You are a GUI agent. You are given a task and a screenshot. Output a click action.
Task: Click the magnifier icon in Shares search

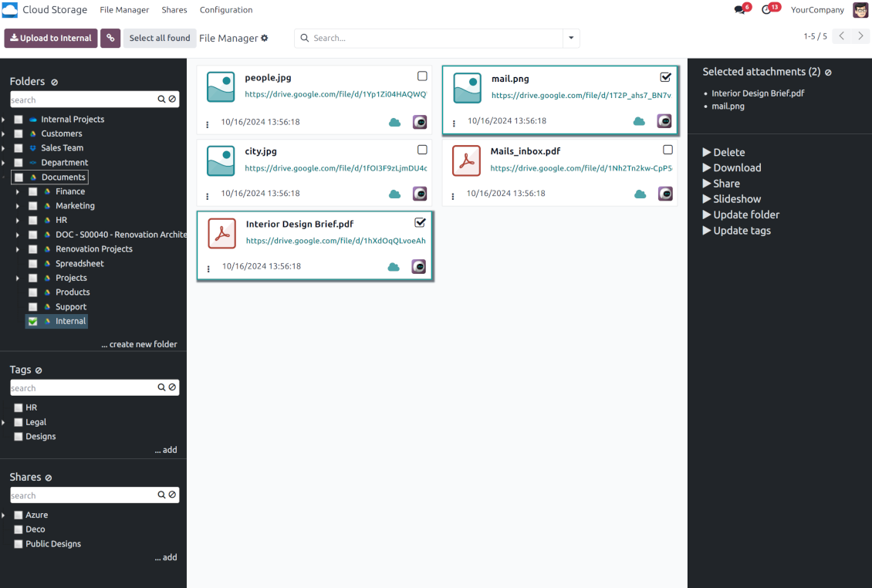(x=161, y=495)
